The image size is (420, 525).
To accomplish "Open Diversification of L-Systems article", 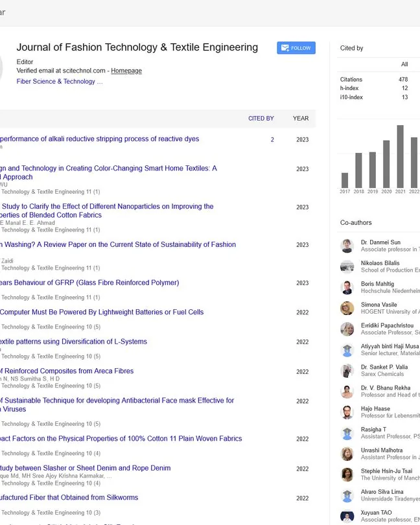I will pyautogui.click(x=73, y=342).
